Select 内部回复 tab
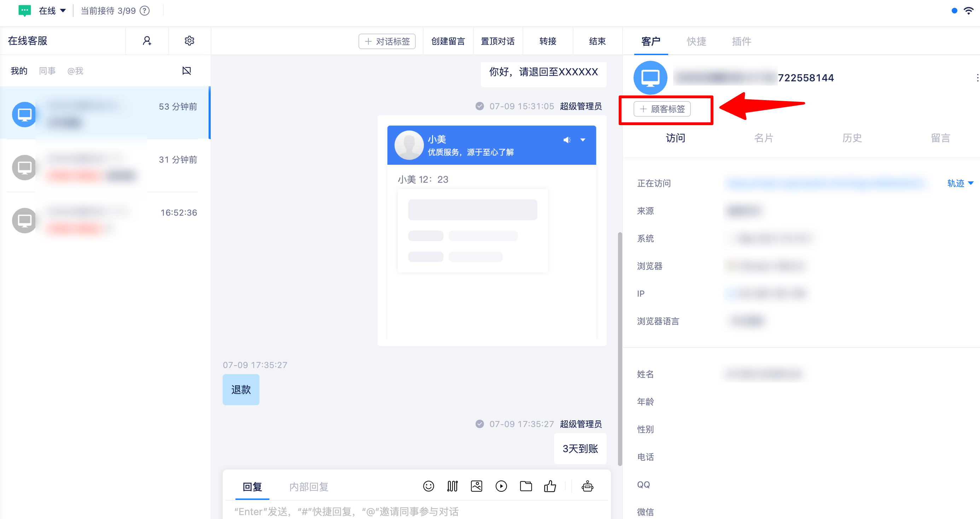 (309, 487)
